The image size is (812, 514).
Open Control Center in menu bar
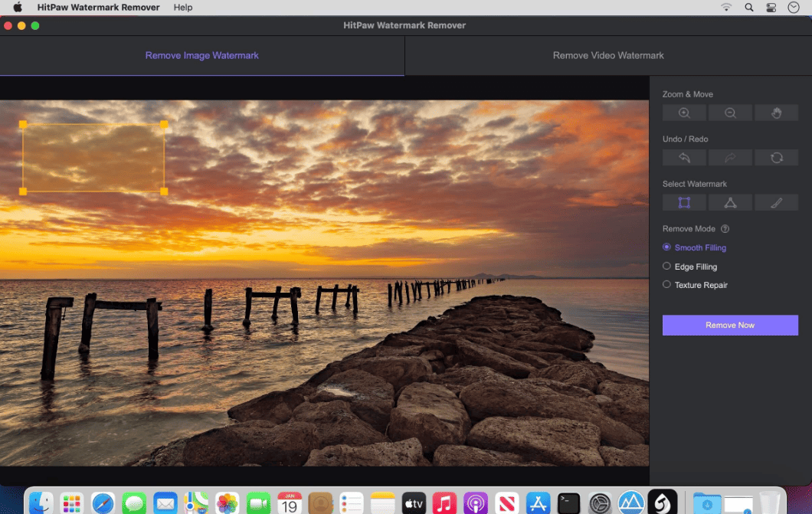[x=771, y=7]
